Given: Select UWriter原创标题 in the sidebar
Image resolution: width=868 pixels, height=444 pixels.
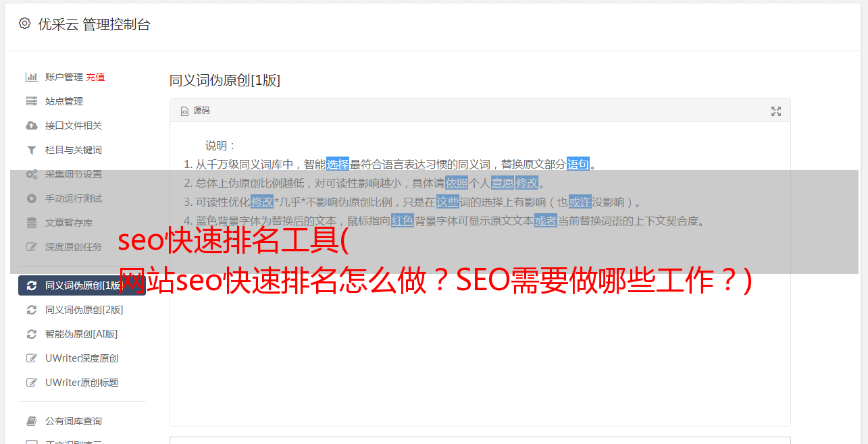Looking at the screenshot, I should click(82, 383).
